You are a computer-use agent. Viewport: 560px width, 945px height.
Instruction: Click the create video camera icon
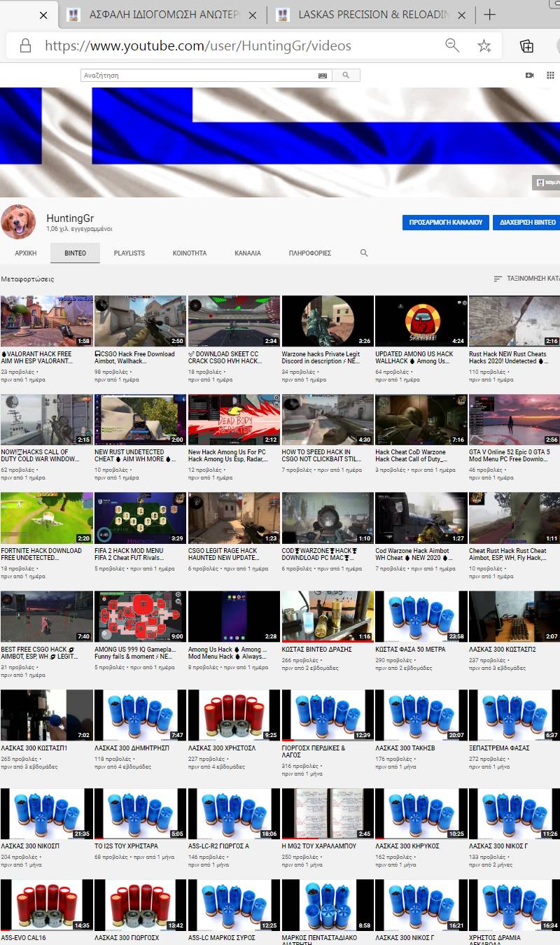tap(530, 75)
